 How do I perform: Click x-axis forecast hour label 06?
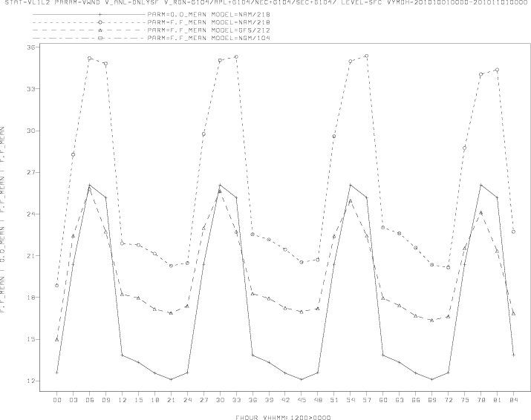pyautogui.click(x=89, y=400)
